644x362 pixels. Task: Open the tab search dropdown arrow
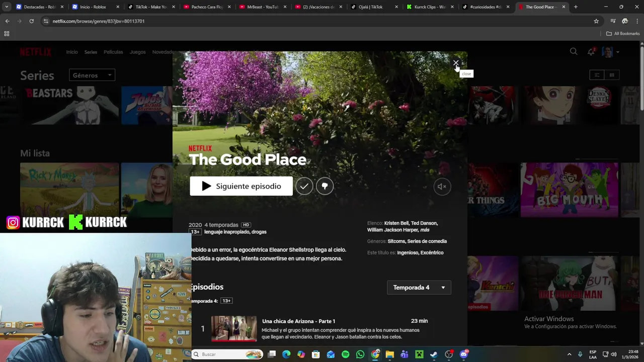tap(7, 7)
